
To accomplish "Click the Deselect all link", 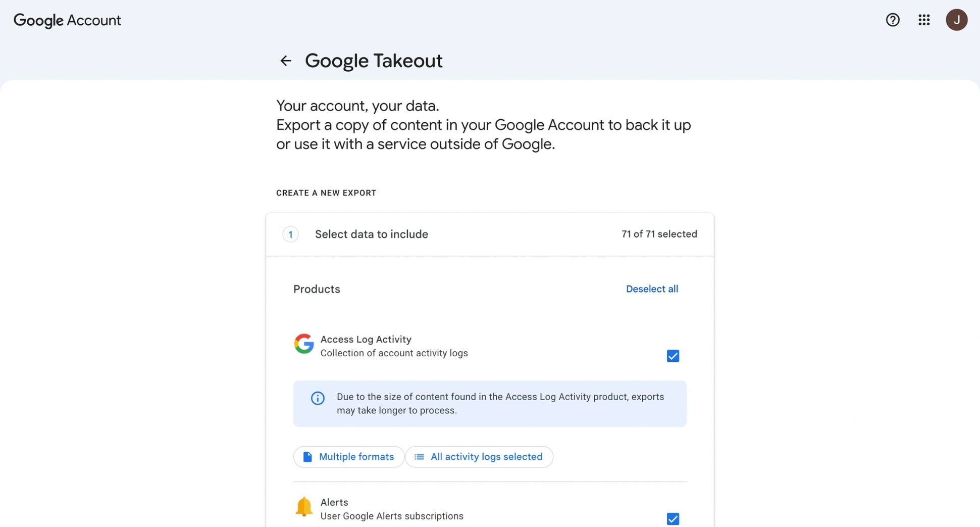I will pos(652,289).
